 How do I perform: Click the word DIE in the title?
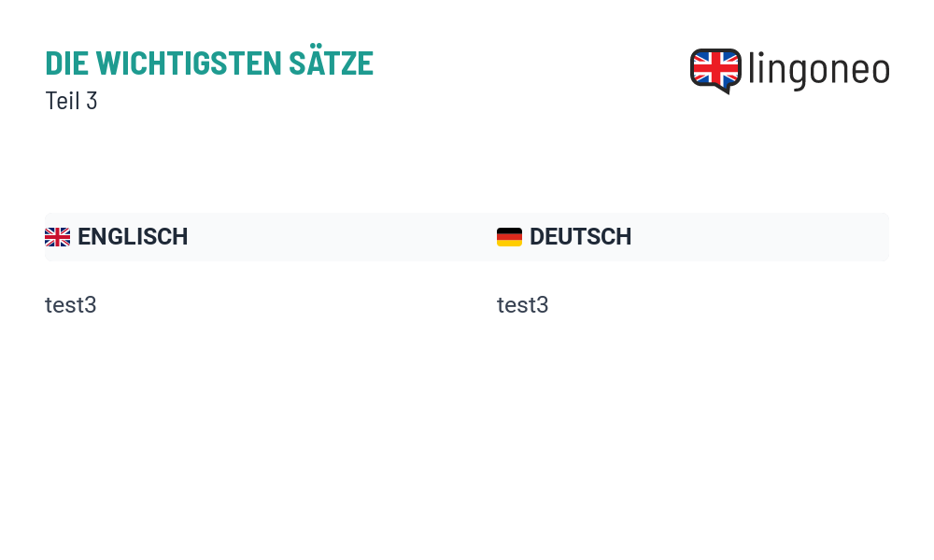pos(66,63)
